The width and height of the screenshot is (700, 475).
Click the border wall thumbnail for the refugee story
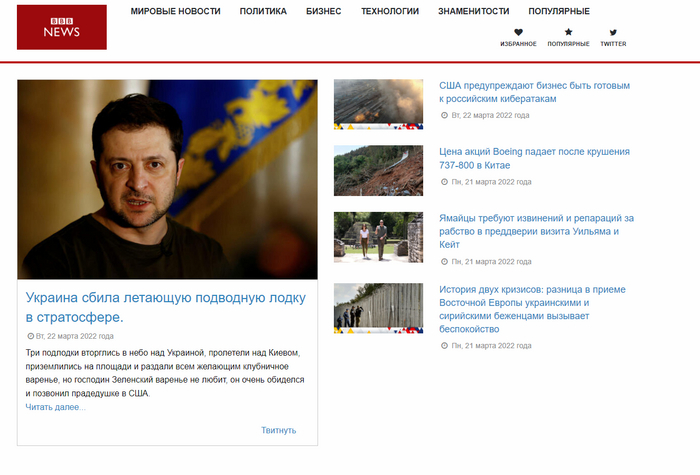coord(378,308)
